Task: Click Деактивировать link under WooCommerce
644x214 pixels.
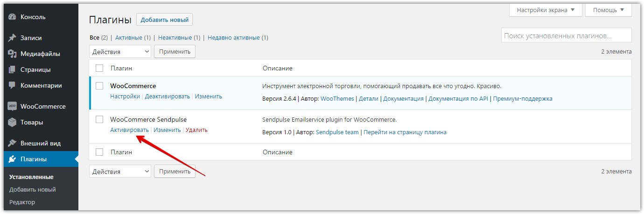Action: tap(168, 97)
